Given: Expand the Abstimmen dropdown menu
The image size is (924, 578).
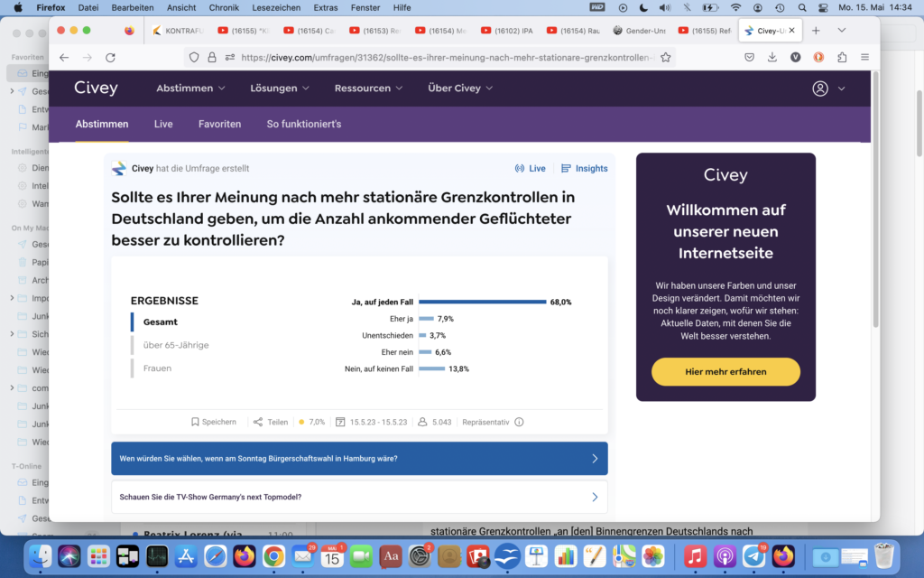Looking at the screenshot, I should [x=190, y=89].
